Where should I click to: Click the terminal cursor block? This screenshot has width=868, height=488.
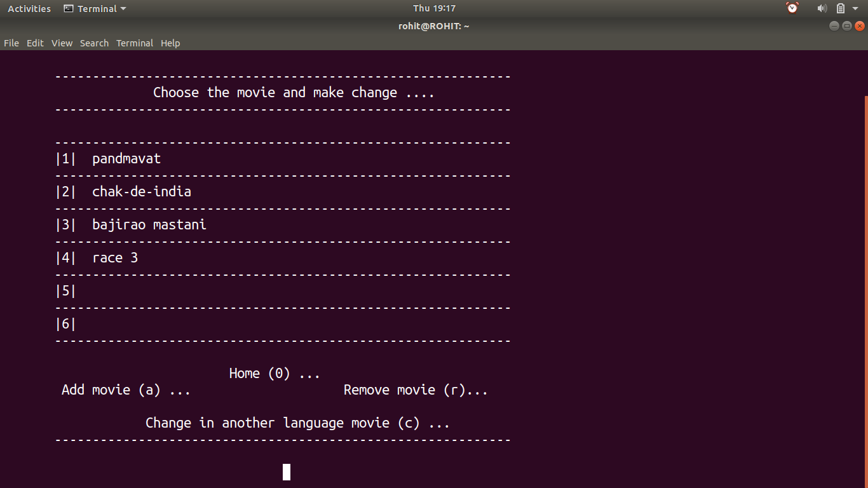click(x=286, y=472)
